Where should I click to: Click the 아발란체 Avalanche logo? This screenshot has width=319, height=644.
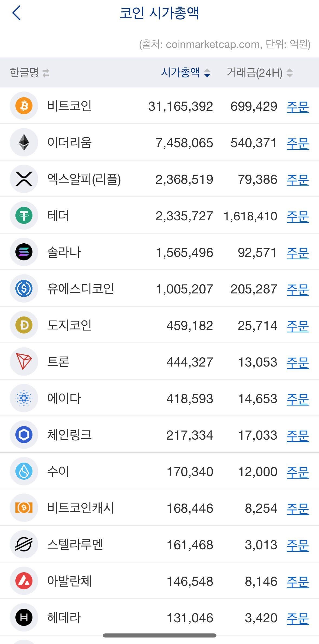click(24, 581)
